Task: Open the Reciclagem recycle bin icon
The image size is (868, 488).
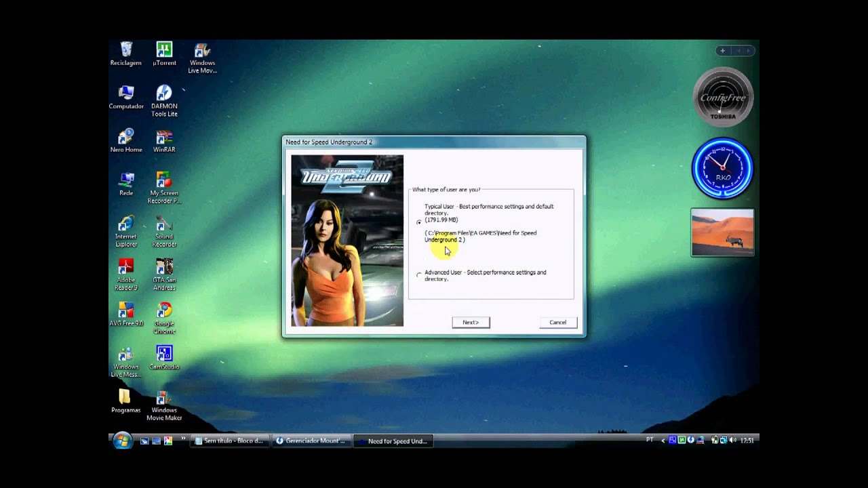Action: pos(125,54)
